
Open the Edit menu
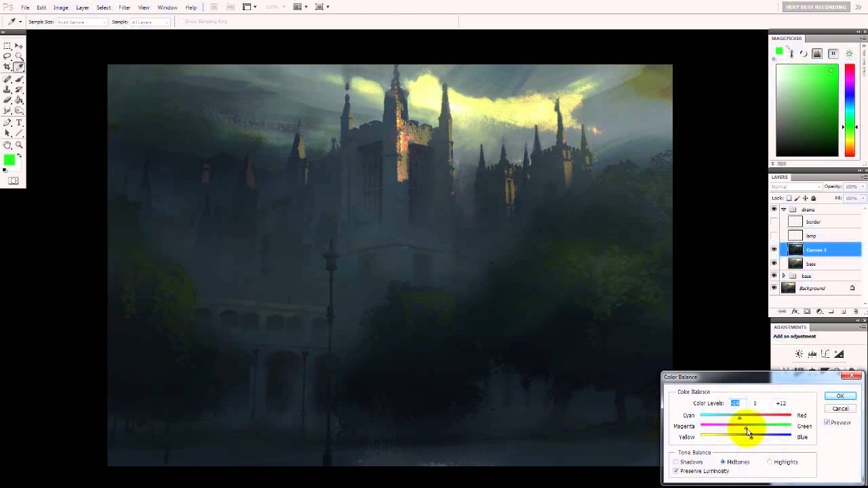click(x=41, y=7)
